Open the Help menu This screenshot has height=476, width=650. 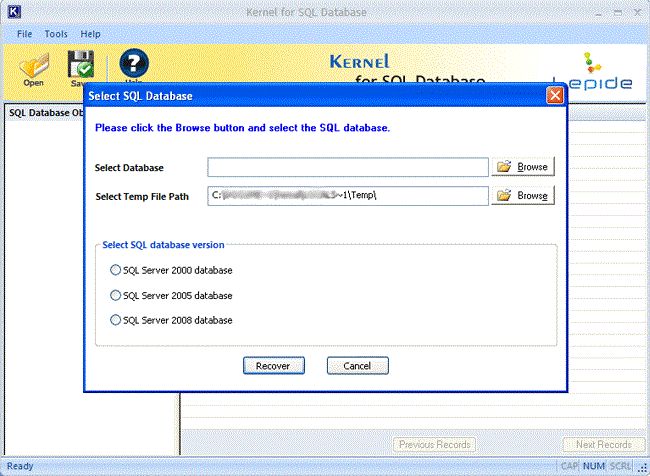pos(90,34)
